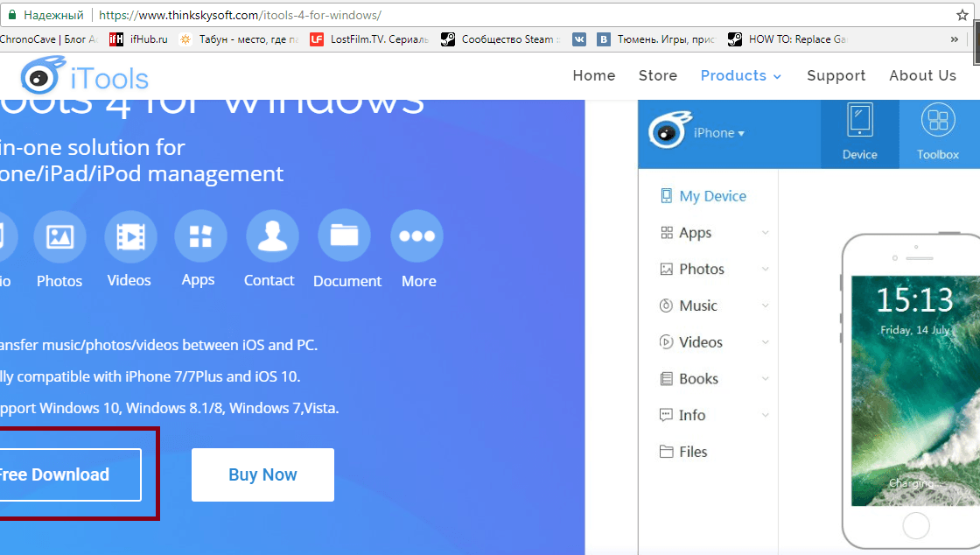Click the My Device phone icon
Screen dimensions: 980x555
(x=667, y=195)
